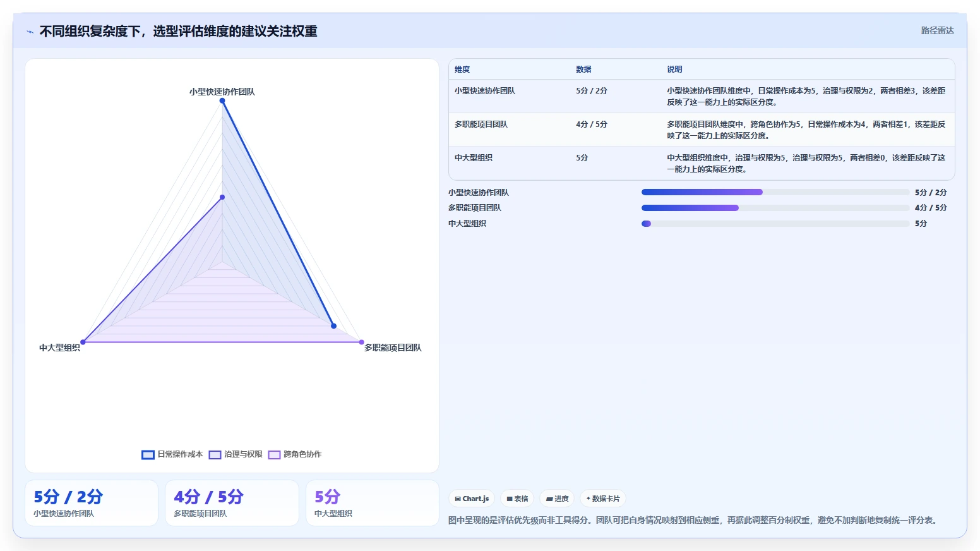Click the 路径雷达 label in header
980x551 pixels.
(937, 30)
